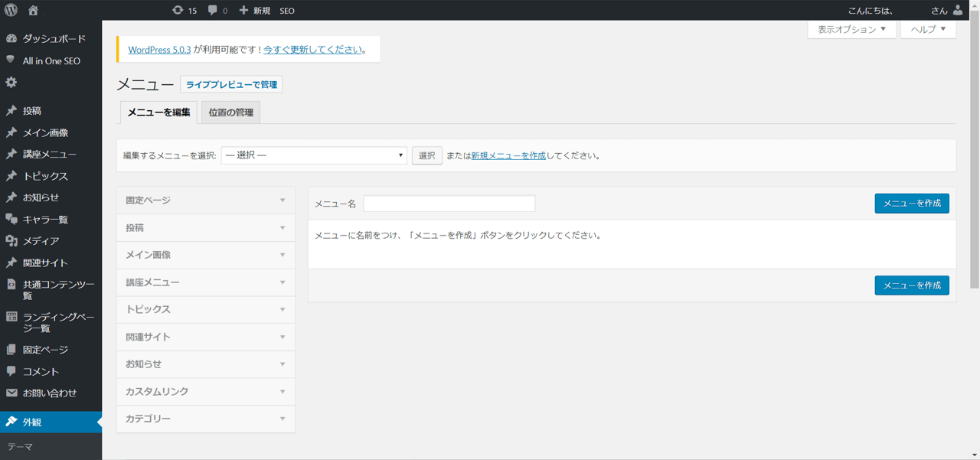The height and width of the screenshot is (460, 980).
Task: Open the site home icon
Action: pyautogui.click(x=33, y=10)
